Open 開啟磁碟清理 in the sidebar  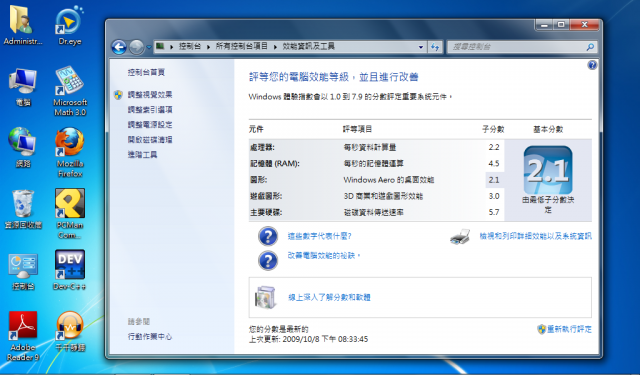pyautogui.click(x=150, y=140)
